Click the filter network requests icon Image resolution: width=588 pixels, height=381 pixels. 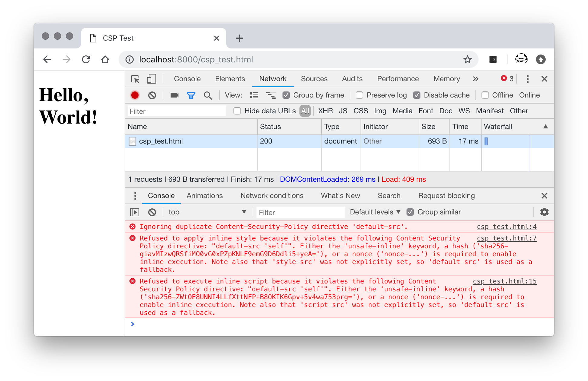pos(191,95)
